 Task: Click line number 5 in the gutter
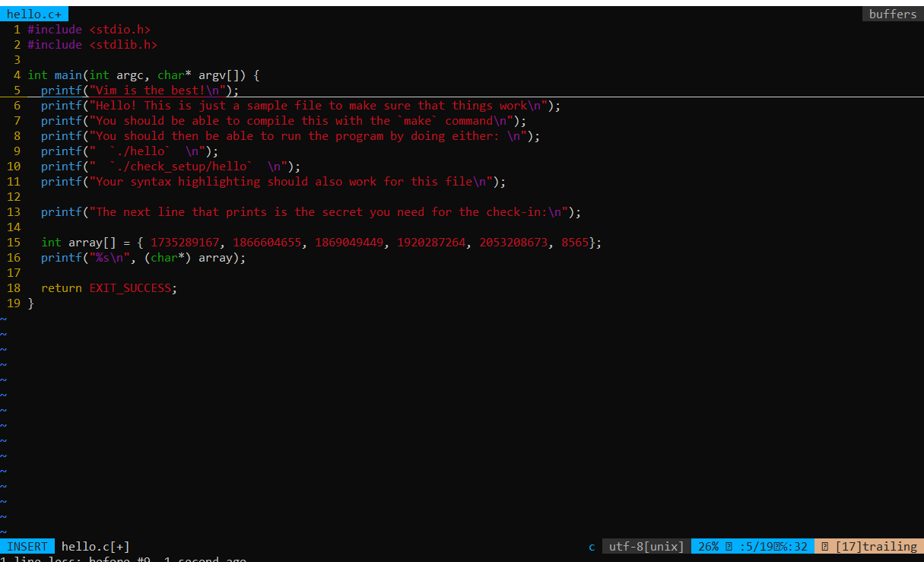click(17, 90)
